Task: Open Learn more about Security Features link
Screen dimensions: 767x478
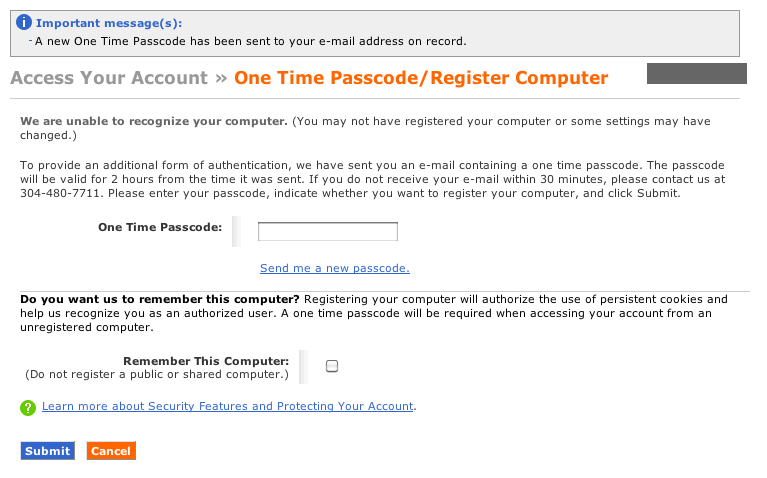Action: tap(227, 406)
